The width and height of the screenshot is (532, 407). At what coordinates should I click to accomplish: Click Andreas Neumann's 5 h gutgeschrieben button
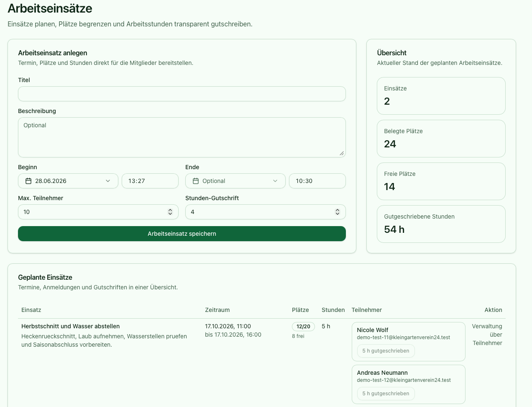coord(386,394)
